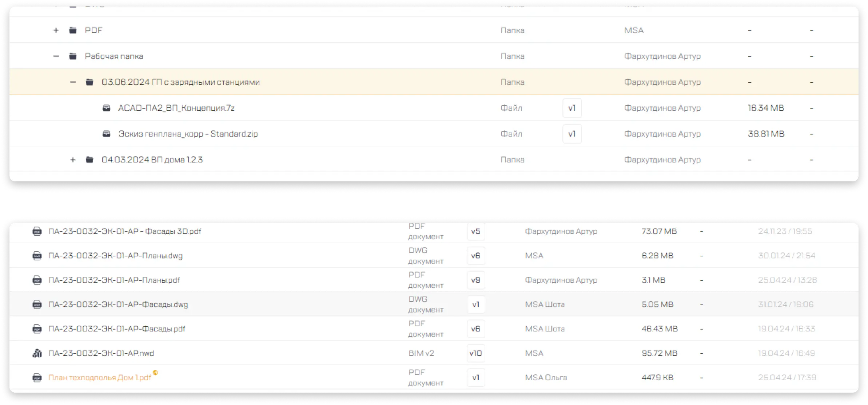
Task: Click the BIM icon of АР.nwd file
Action: pyautogui.click(x=37, y=353)
